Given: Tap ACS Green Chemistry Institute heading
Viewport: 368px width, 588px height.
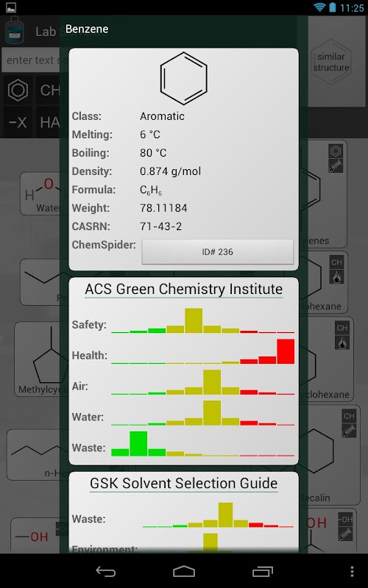Looking at the screenshot, I should 183,289.
